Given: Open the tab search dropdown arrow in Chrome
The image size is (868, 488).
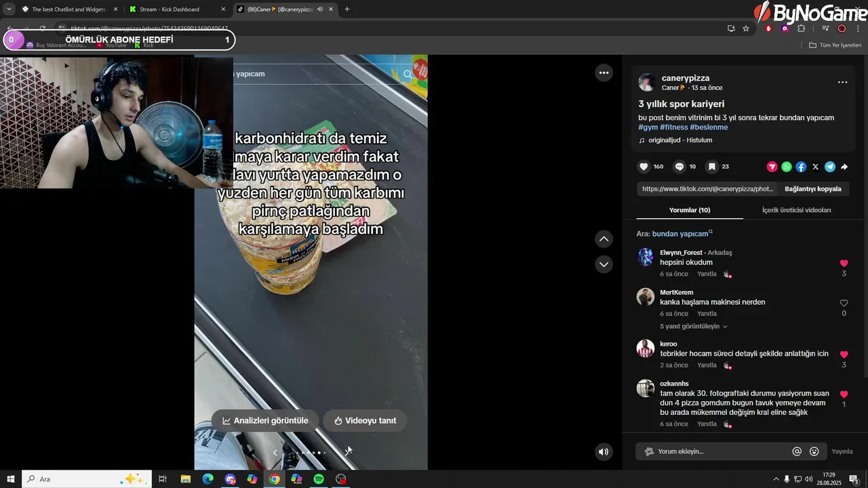Looking at the screenshot, I should click(x=9, y=9).
